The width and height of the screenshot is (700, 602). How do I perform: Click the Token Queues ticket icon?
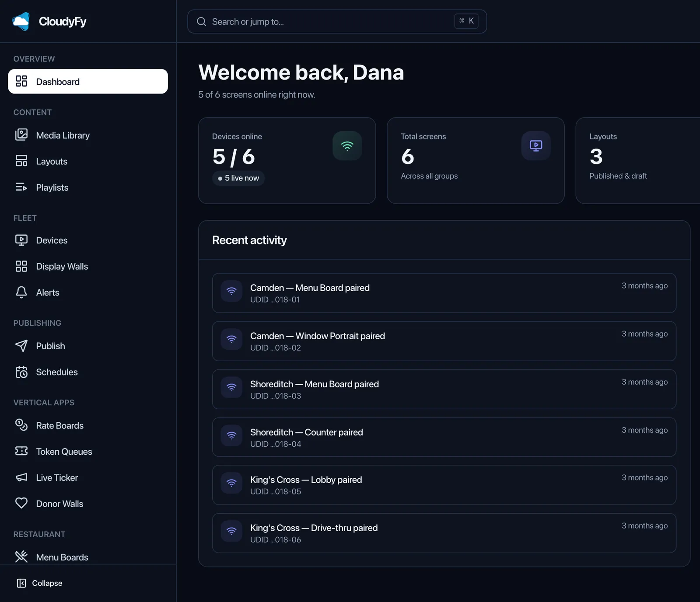point(21,451)
